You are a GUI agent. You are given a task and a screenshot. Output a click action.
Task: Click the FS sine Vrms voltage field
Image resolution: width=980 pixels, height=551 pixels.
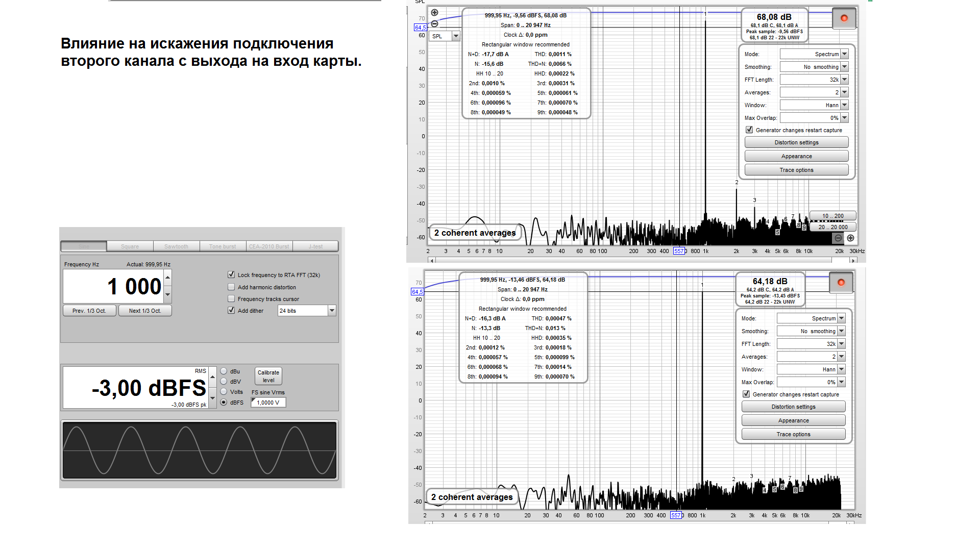tap(268, 403)
